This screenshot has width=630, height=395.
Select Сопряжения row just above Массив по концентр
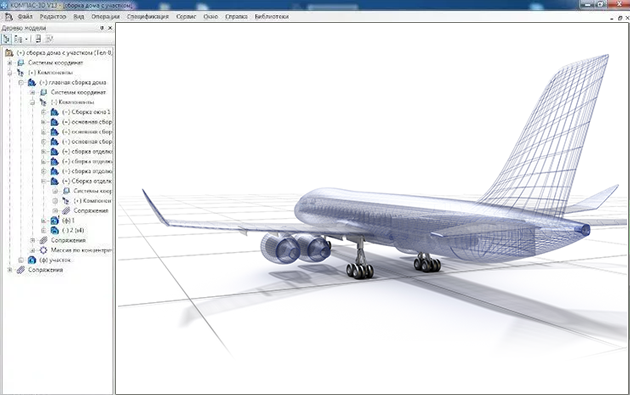coord(68,240)
